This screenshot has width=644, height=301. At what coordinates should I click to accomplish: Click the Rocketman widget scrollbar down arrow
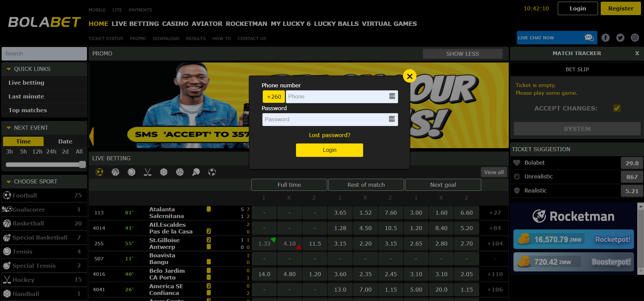(641, 271)
